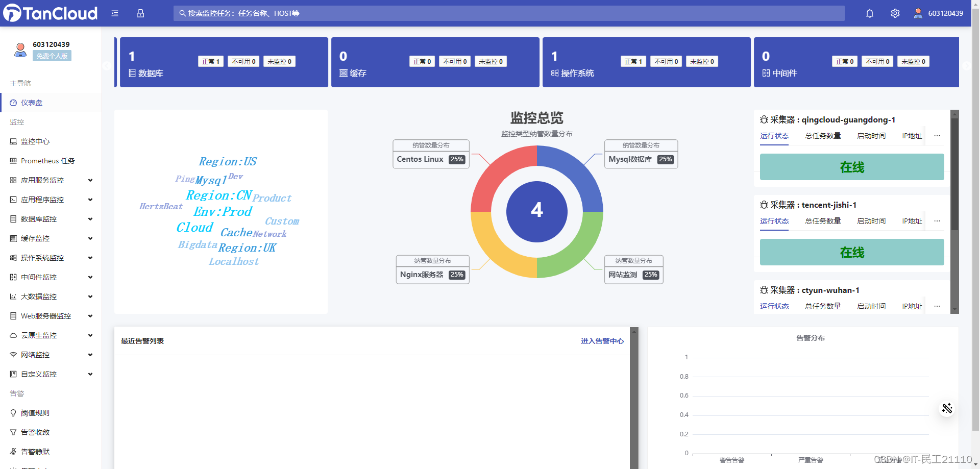Collapse the sidebar menu fold icon

click(x=115, y=13)
